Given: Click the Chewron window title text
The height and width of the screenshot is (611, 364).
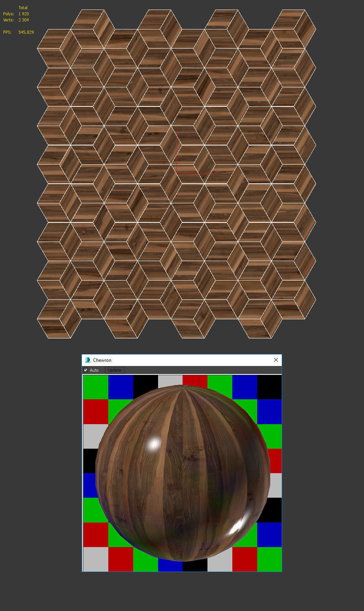Looking at the screenshot, I should point(102,360).
